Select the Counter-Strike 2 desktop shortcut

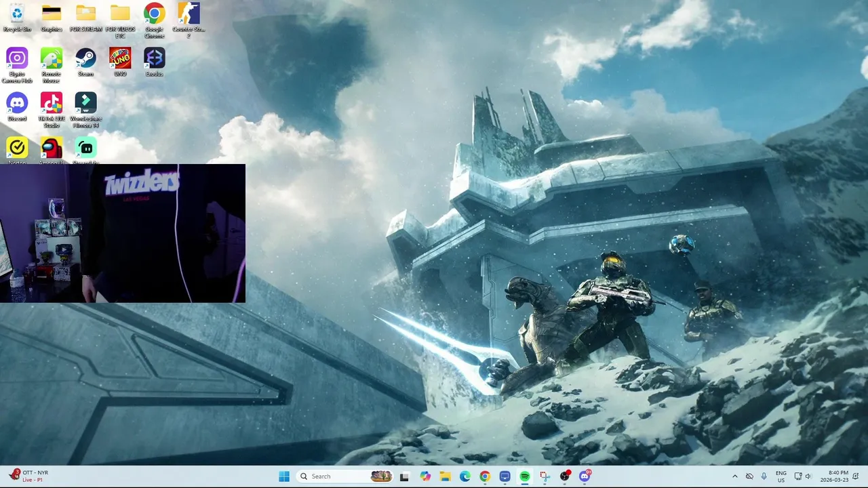(189, 20)
